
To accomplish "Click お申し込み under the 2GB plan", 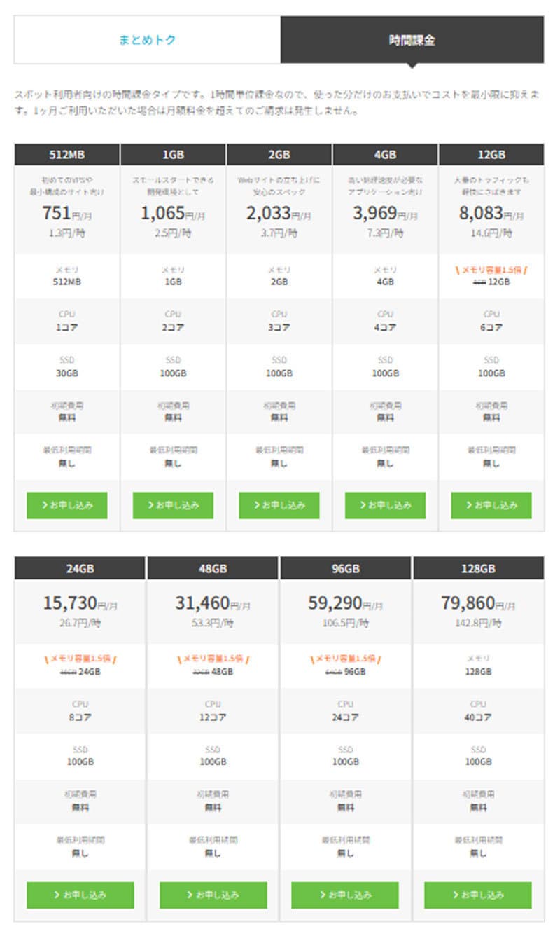I will click(x=279, y=505).
